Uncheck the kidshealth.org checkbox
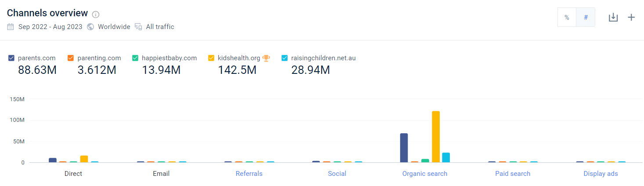Viewport: 644px width, 186px height. pos(211,58)
